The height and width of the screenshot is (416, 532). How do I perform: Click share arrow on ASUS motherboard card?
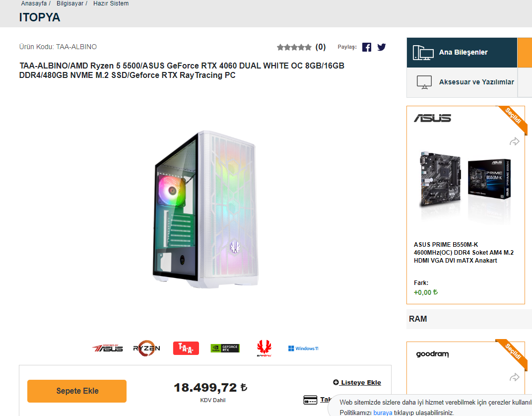(x=515, y=142)
